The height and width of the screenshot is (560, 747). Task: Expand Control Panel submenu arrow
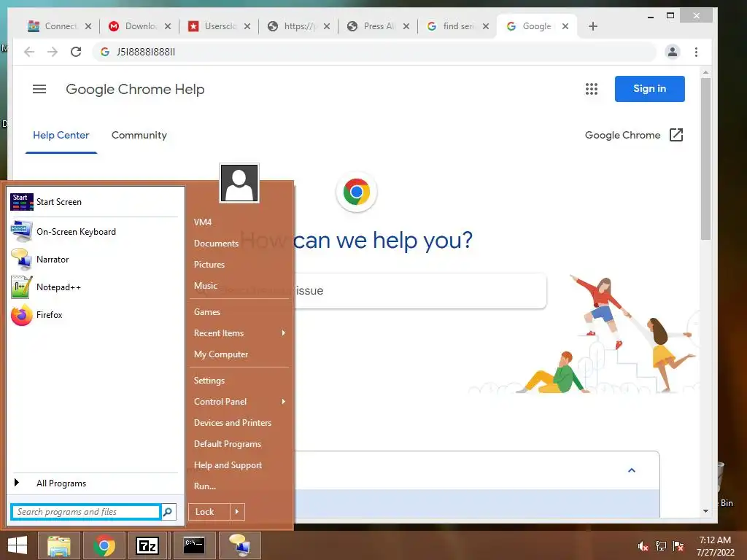click(x=284, y=402)
